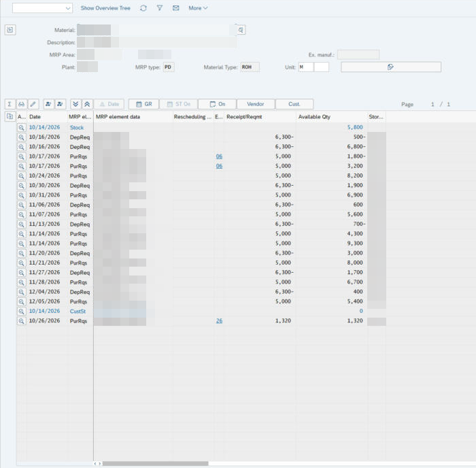Open details icon for 10/26/2026 PurRqs row

[x=21, y=321]
